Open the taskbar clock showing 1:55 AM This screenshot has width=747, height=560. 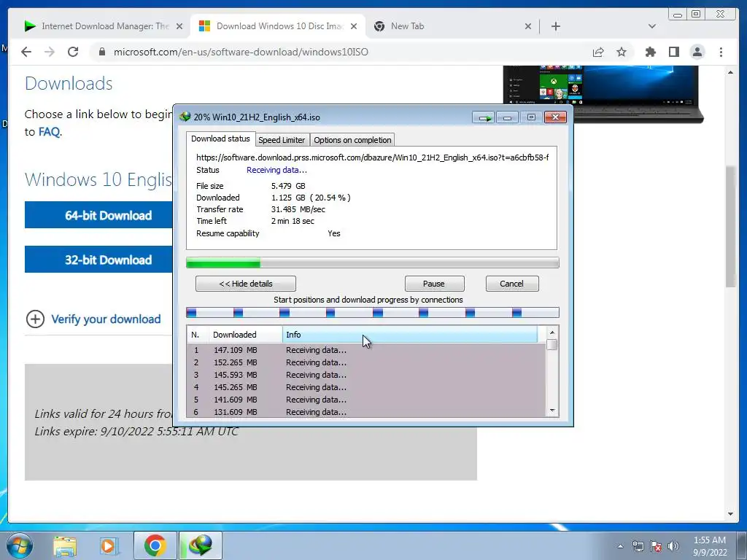[x=710, y=546]
